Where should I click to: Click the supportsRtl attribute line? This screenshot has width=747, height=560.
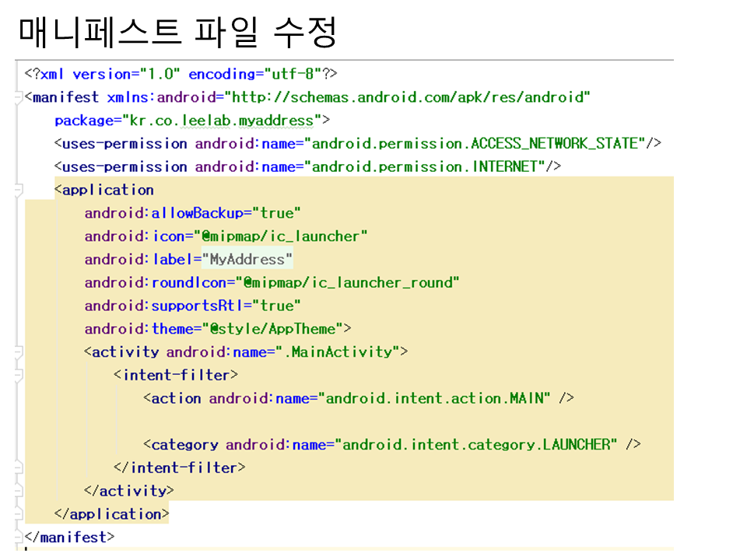pyautogui.click(x=192, y=306)
